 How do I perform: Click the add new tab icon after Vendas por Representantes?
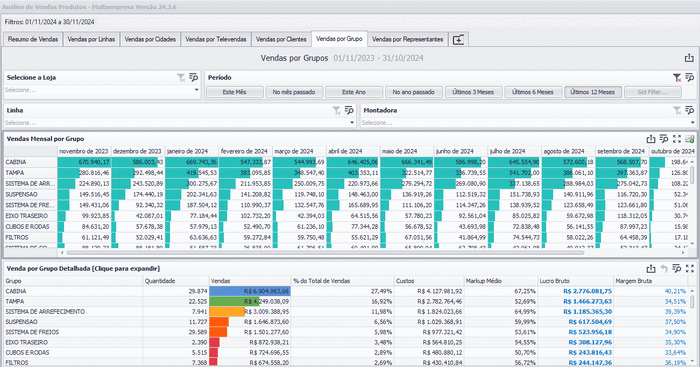point(458,40)
